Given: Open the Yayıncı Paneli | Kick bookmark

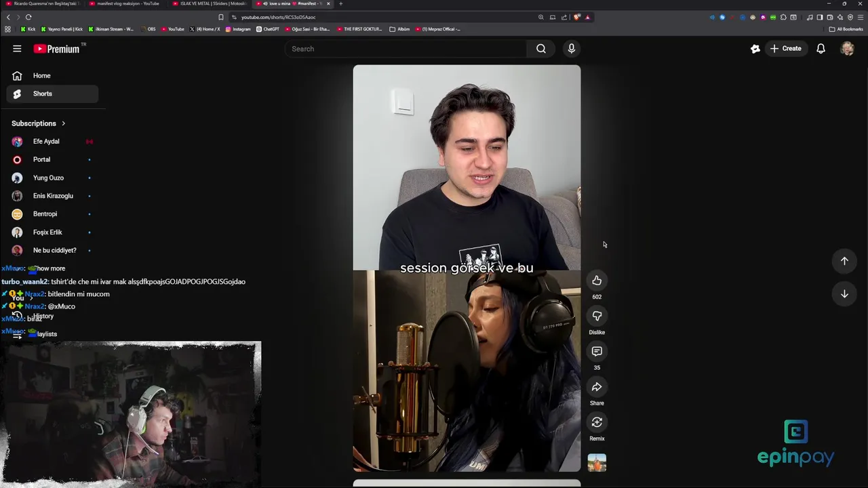Looking at the screenshot, I should coord(62,29).
